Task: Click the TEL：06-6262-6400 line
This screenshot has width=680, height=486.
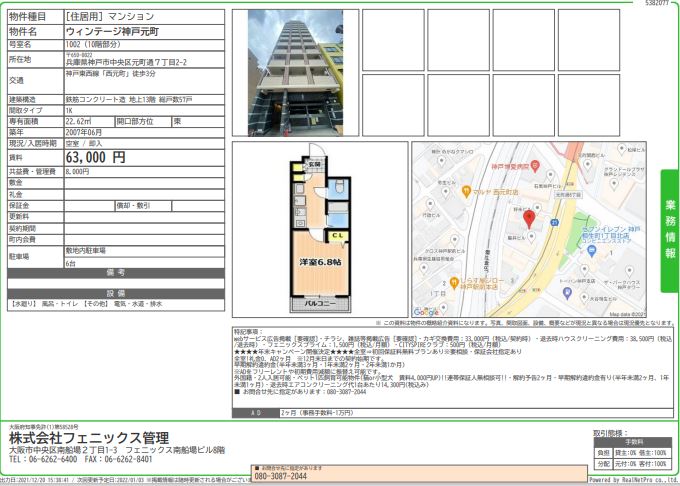Action: pyautogui.click(x=43, y=459)
